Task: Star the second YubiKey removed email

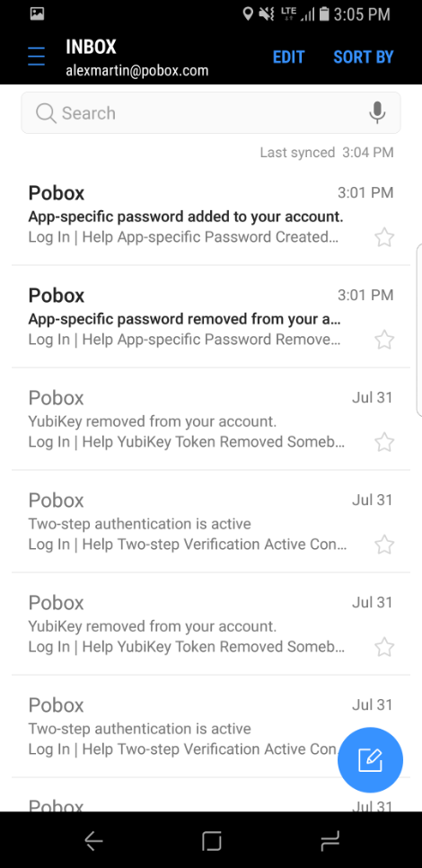Action: 384,647
